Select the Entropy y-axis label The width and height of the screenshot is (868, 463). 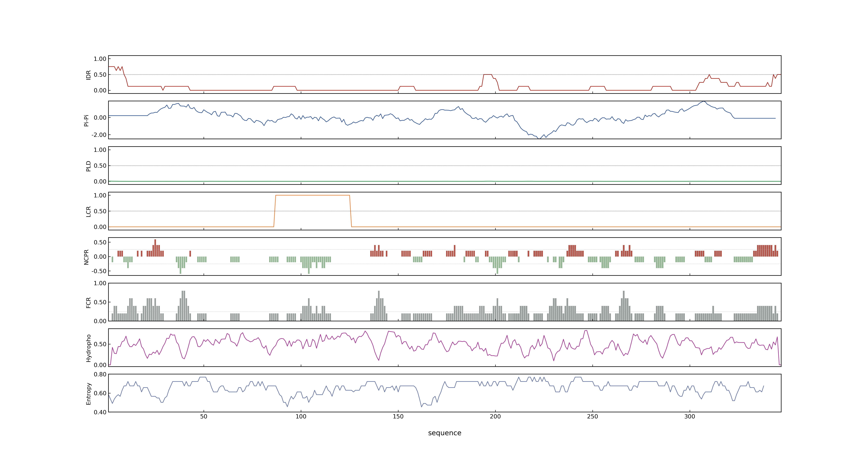[x=89, y=393]
